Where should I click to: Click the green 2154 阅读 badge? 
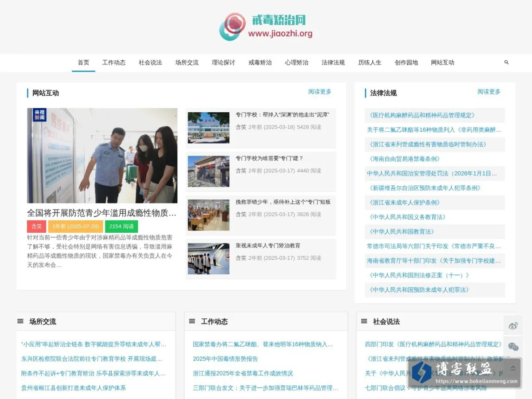(121, 227)
